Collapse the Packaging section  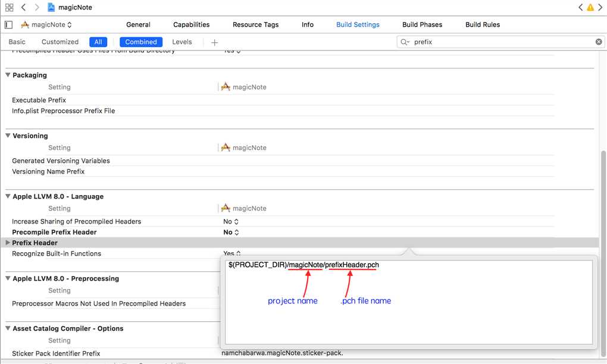pos(8,75)
